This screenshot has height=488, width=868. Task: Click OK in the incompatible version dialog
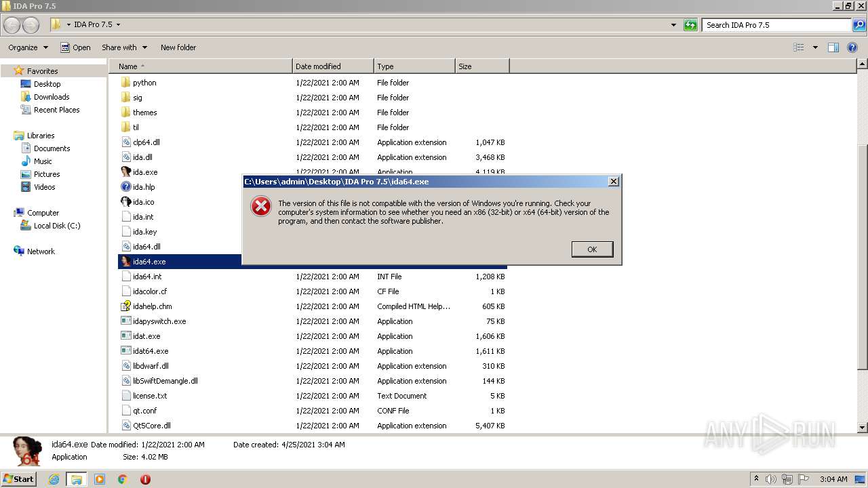(592, 249)
